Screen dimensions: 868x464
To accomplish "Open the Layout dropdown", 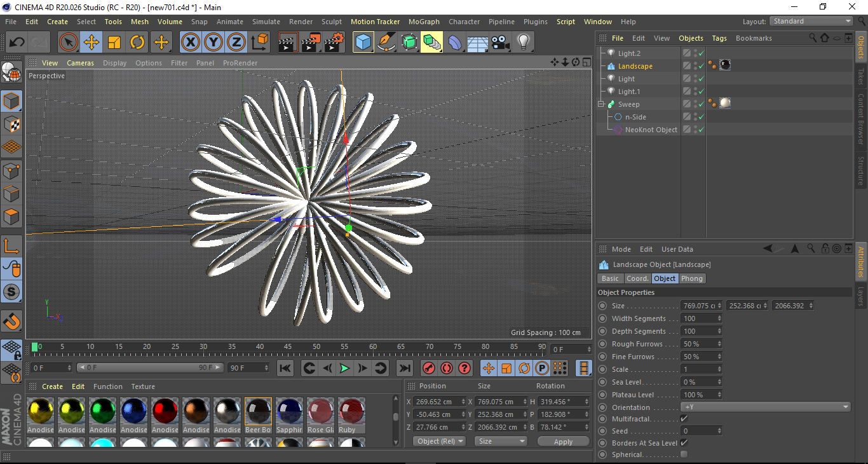I will click(811, 22).
